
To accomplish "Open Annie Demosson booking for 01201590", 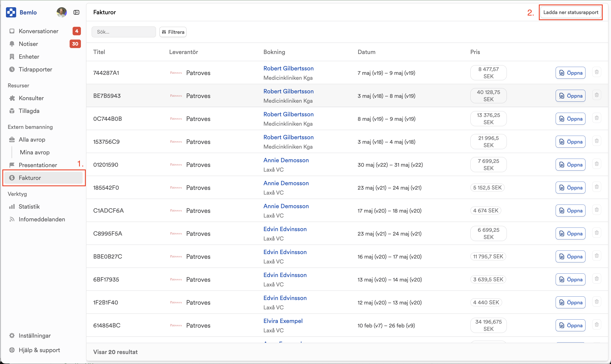I will pos(286,160).
